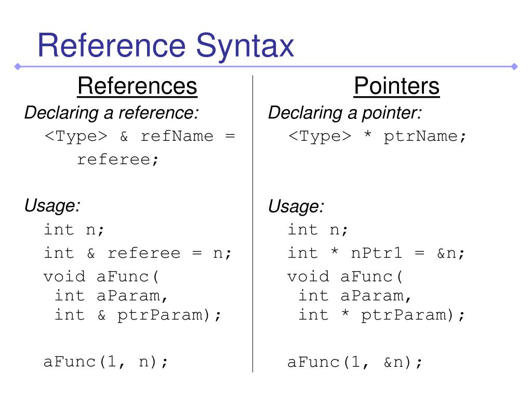Click 'int aParam,' in the References column

[111, 296]
